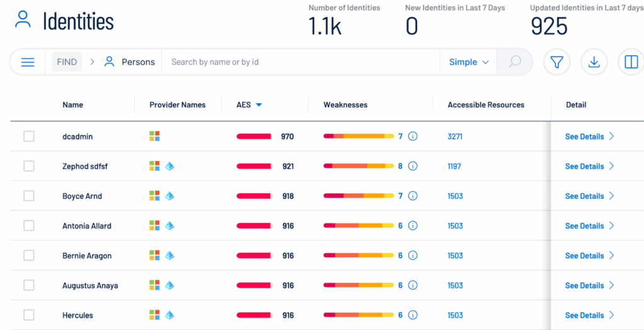Viewport: 644px width, 330px height.
Task: Sort by AES column arrow
Action: coord(258,105)
